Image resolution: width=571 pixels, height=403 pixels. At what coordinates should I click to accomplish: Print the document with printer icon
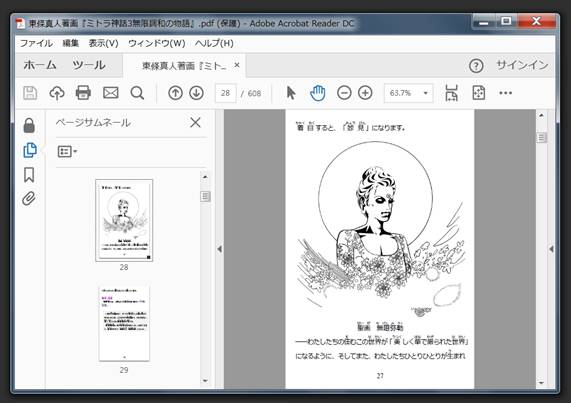click(x=83, y=93)
